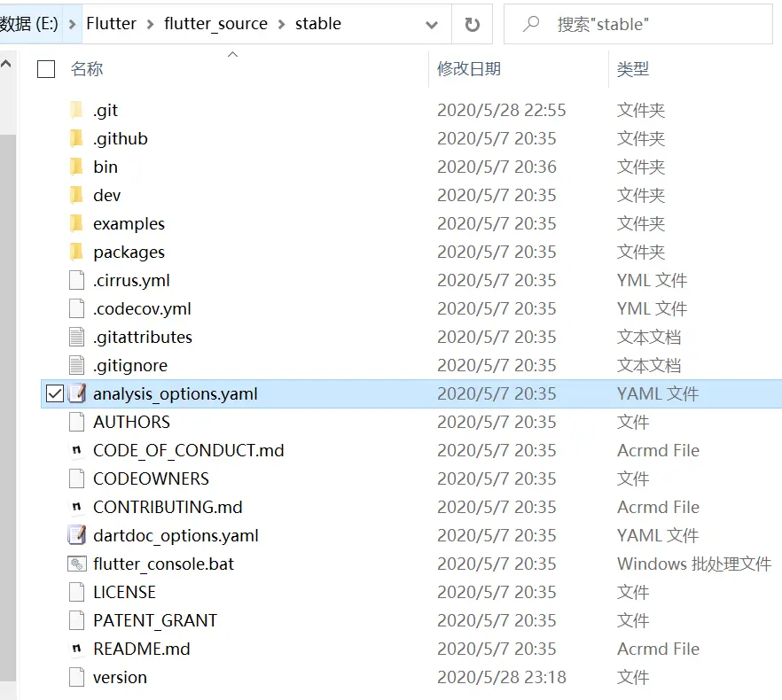Select the .git folder name
The image size is (782, 700).
pyautogui.click(x=106, y=110)
